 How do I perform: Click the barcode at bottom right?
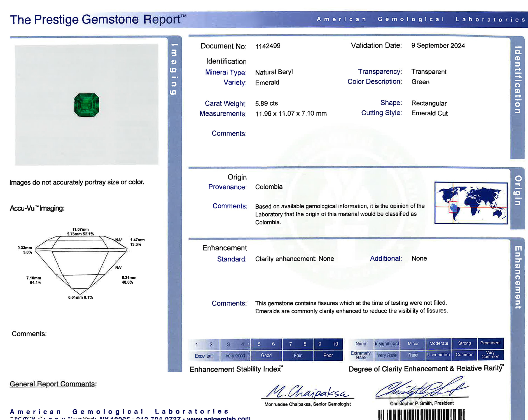(x=421, y=414)
